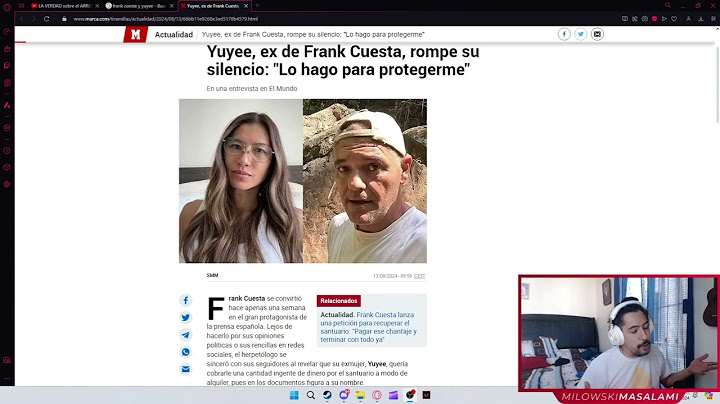Image resolution: width=720 pixels, height=404 pixels.
Task: Open the tab search magnifier in the title bar
Action: click(668, 6)
